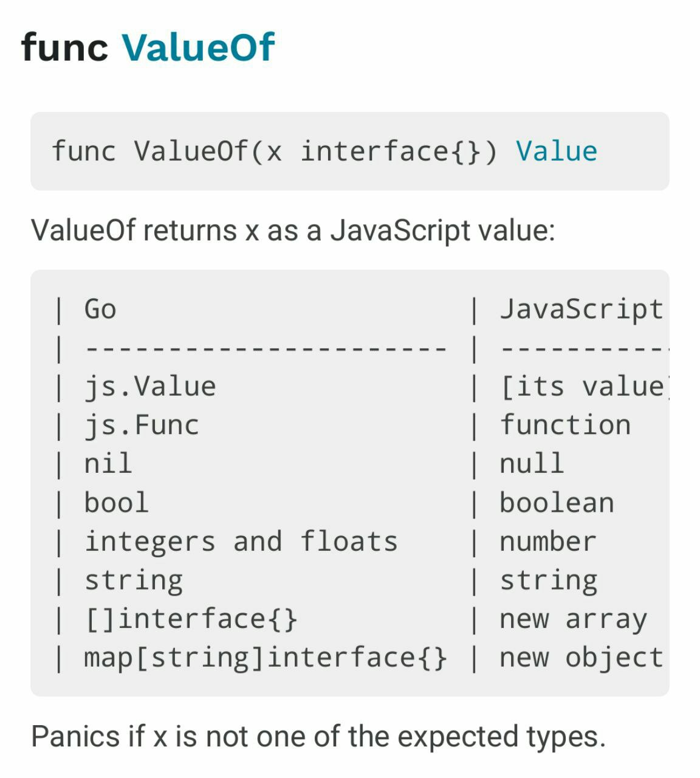Screen dimensions: 700x778
Task: Click the []interface{} table entry
Action: click(191, 619)
